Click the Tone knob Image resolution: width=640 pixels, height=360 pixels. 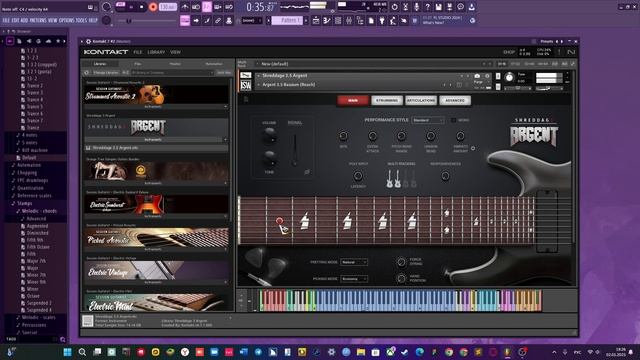point(269,158)
